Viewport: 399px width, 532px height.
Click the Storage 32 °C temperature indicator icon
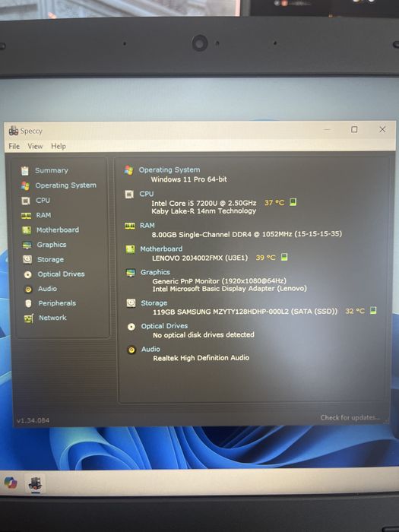pos(373,310)
